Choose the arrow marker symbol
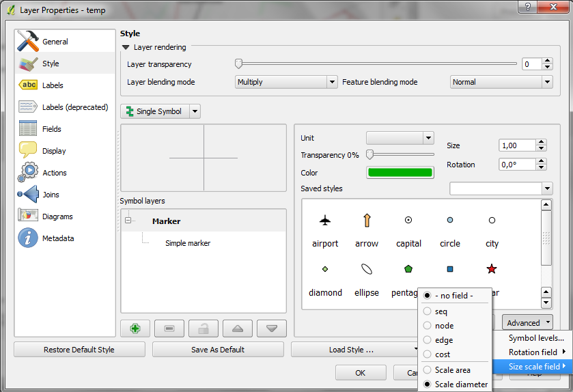Screen dimensions: 573x392 pyautogui.click(x=367, y=229)
